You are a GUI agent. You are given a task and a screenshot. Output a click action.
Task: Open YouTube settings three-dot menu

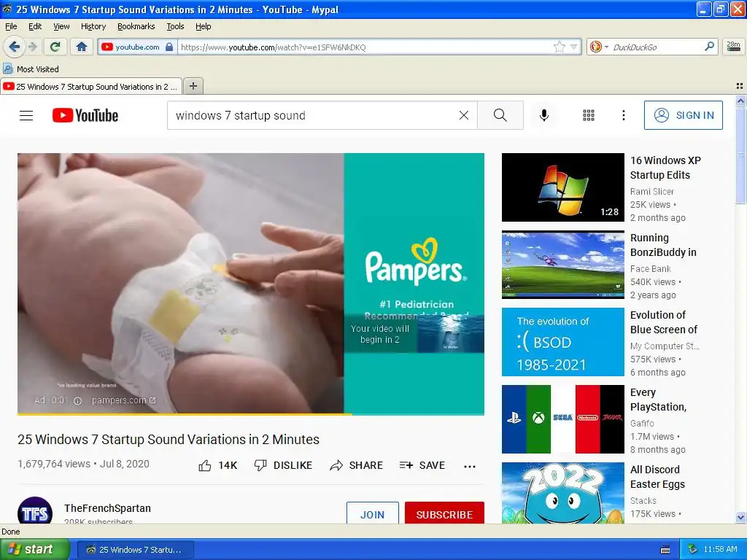[624, 115]
